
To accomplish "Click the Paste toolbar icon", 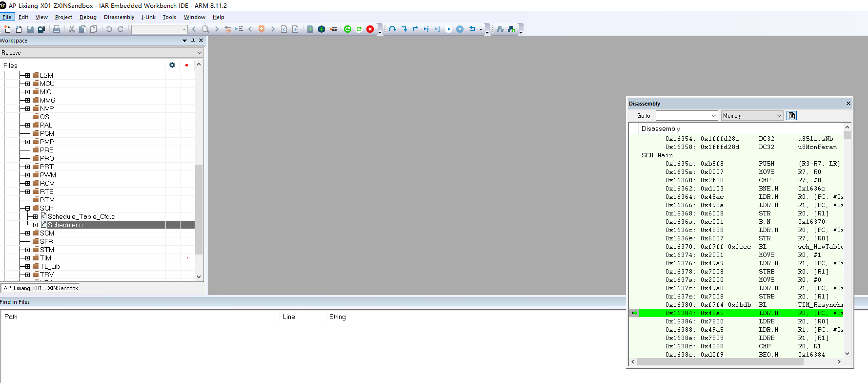I will click(x=93, y=29).
